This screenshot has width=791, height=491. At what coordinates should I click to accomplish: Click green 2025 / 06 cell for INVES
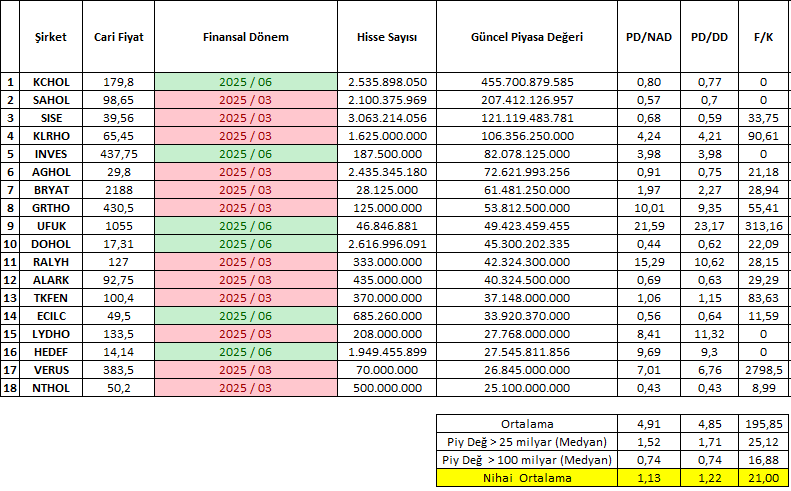pyautogui.click(x=246, y=153)
